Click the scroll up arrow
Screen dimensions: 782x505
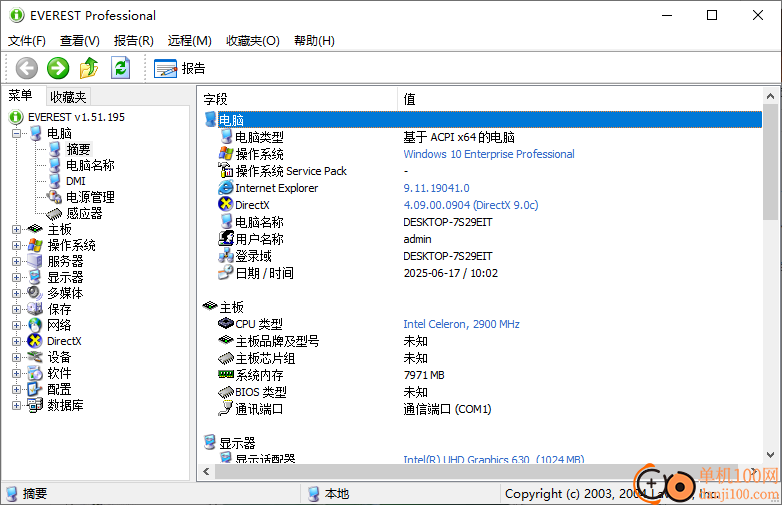click(771, 96)
